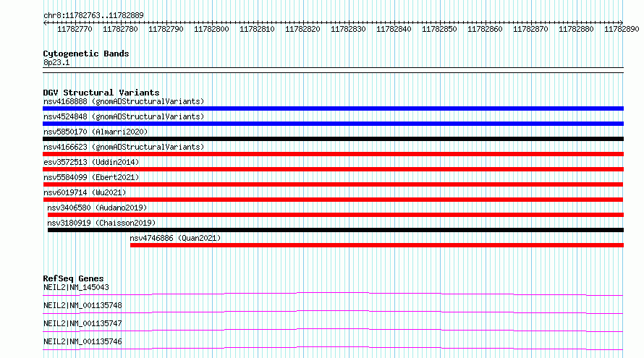644x358 pixels.
Task: Open transcript label NEIL2|NM_001135747
Action: (x=82, y=323)
